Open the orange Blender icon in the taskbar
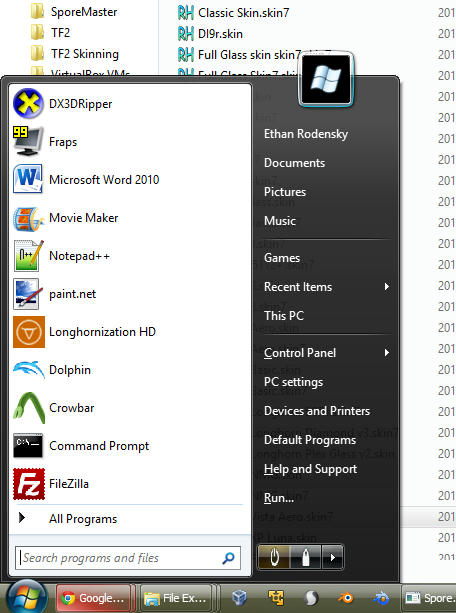 pos(346,598)
